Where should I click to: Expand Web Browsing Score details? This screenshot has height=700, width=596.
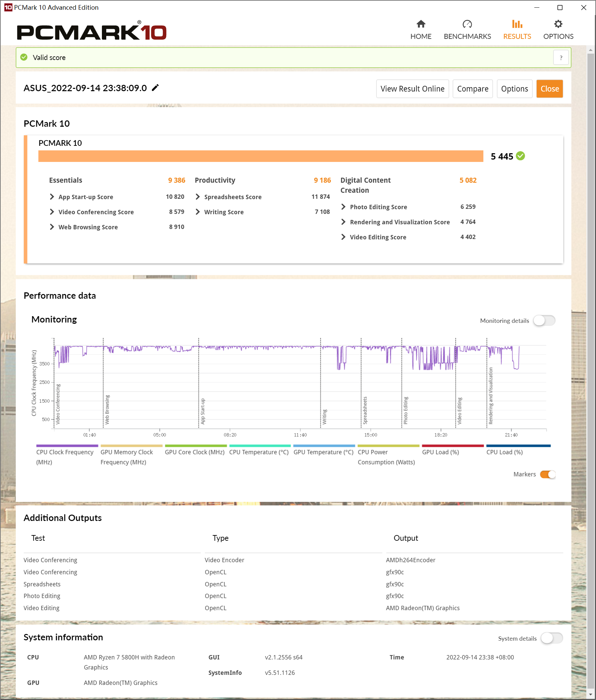point(52,227)
